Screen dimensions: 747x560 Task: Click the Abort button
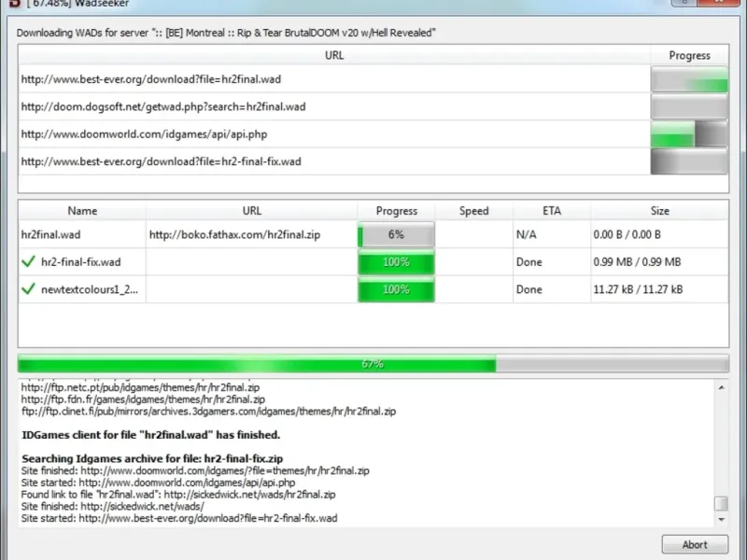pos(695,544)
